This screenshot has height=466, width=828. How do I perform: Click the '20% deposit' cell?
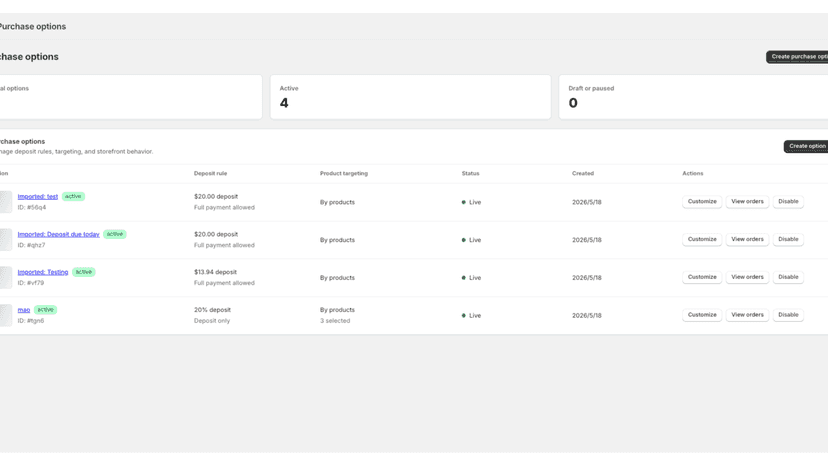tap(212, 310)
